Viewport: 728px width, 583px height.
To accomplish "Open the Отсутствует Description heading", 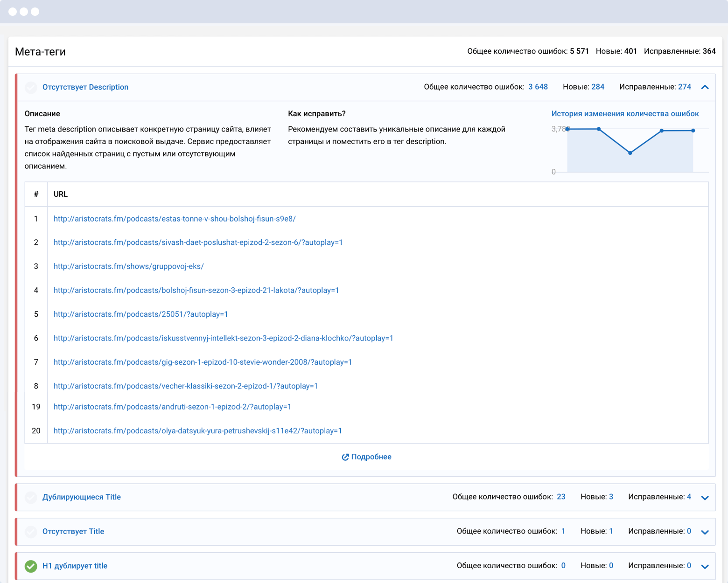I will click(85, 87).
